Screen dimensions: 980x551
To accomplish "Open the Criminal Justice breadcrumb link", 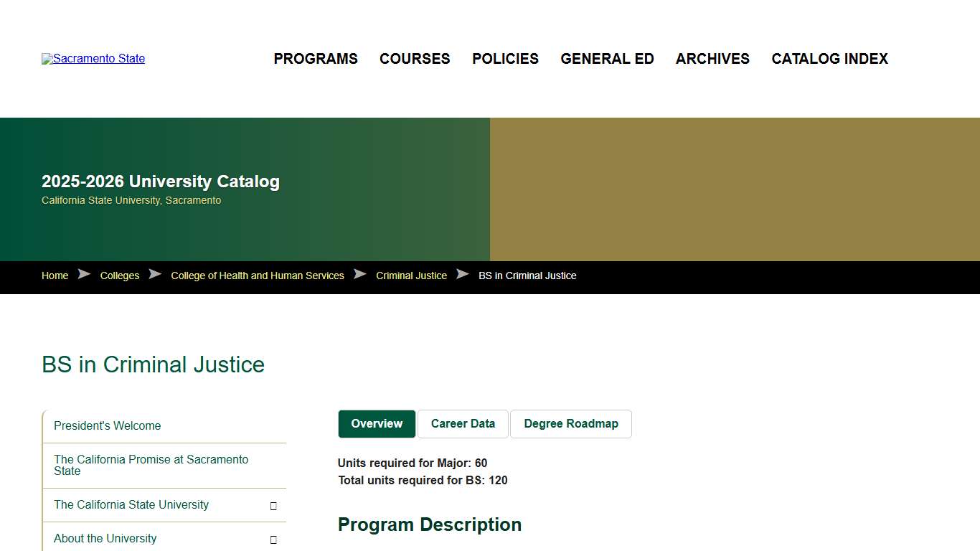I will pyautogui.click(x=410, y=275).
